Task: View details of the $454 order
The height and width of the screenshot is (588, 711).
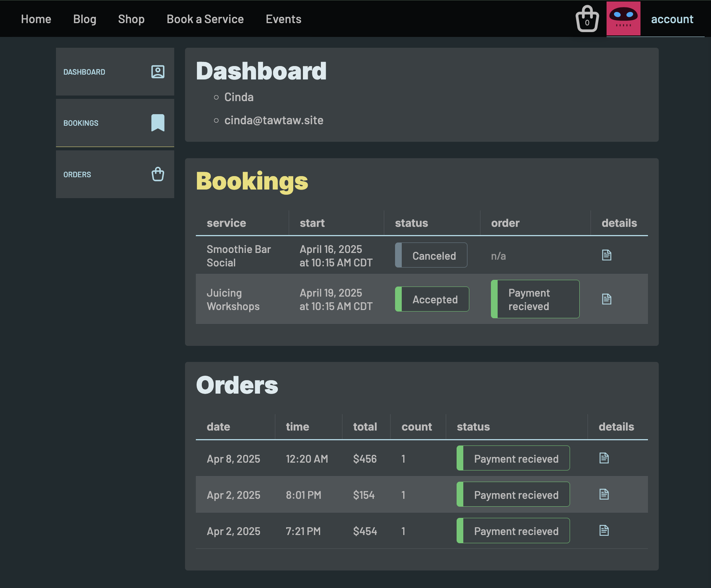Action: (604, 530)
